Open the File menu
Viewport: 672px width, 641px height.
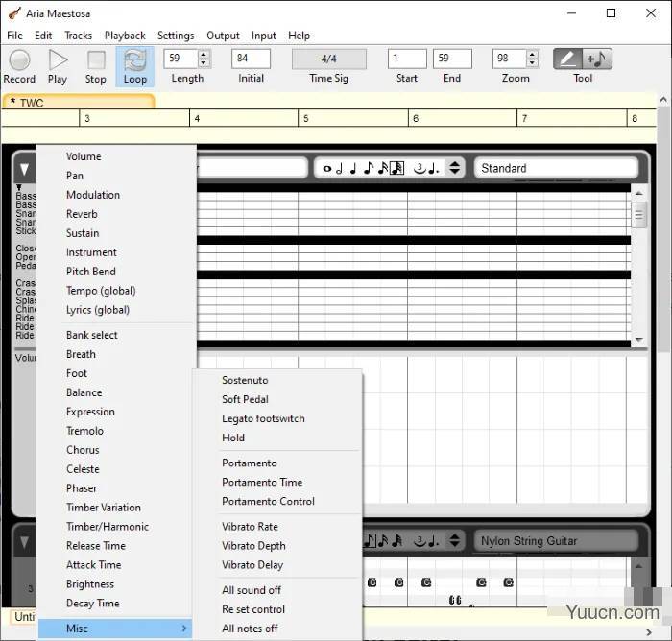[15, 36]
